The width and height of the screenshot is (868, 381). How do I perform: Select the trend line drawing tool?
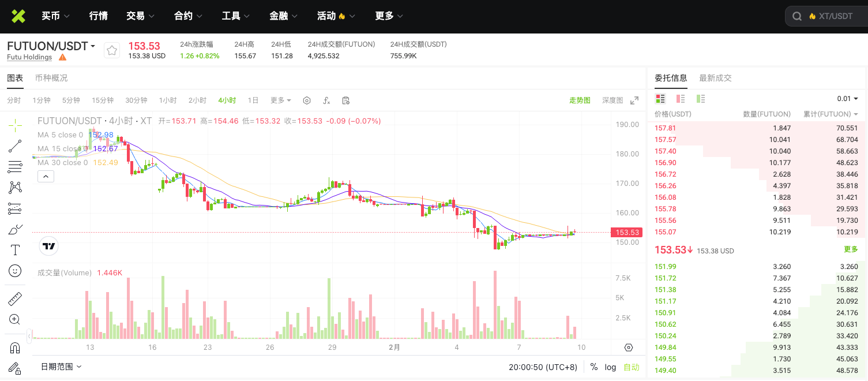point(15,146)
